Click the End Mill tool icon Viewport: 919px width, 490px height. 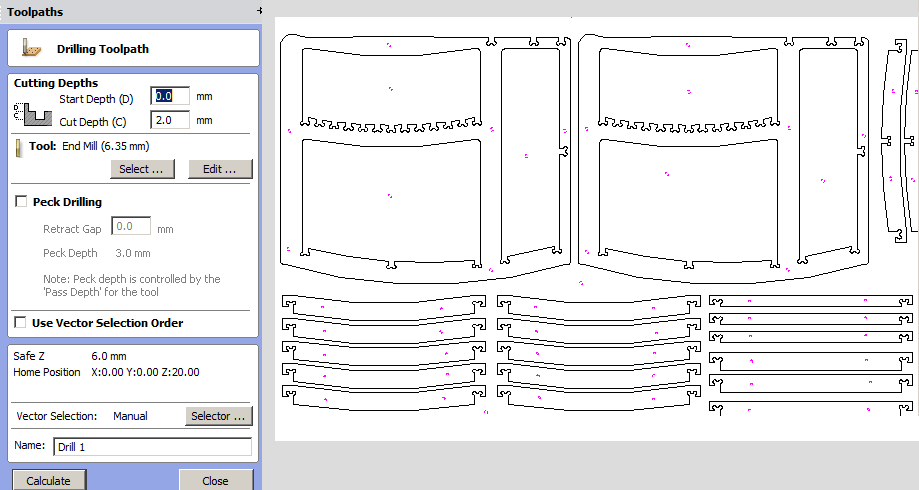click(19, 148)
